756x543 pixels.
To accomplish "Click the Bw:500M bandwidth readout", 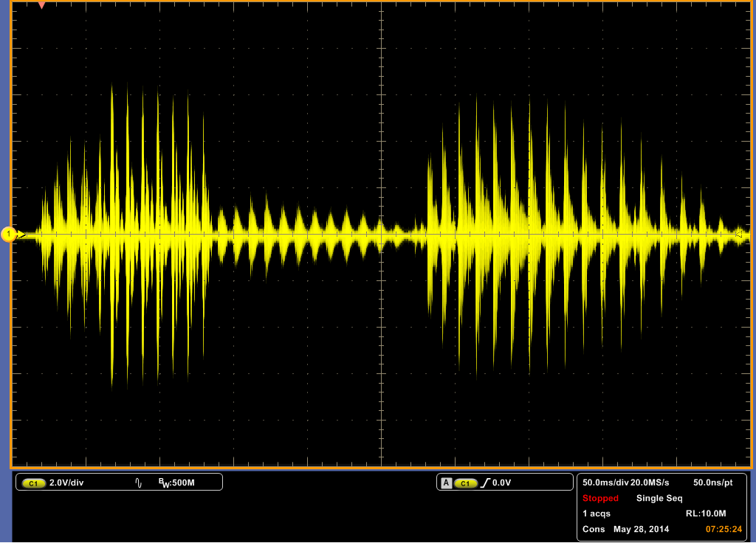I will 176,483.
